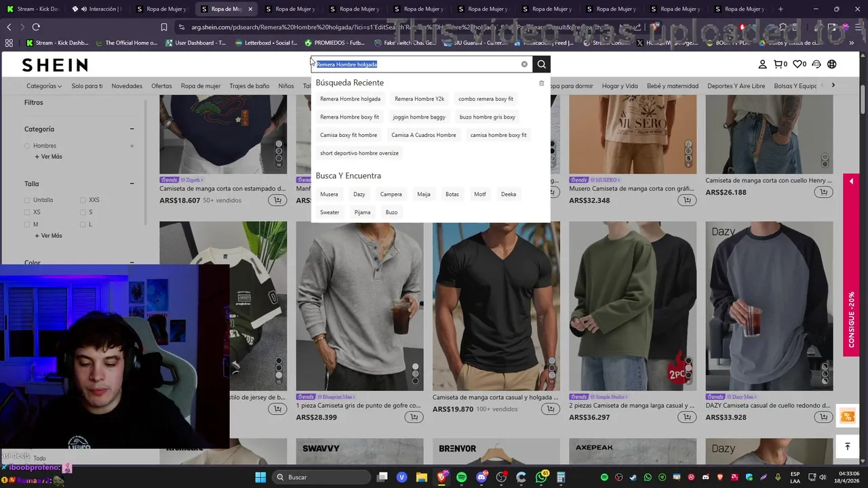Screen dimensions: 868x488
Task: Select recent search Remera Hombre Y2k
Action: point(419,99)
